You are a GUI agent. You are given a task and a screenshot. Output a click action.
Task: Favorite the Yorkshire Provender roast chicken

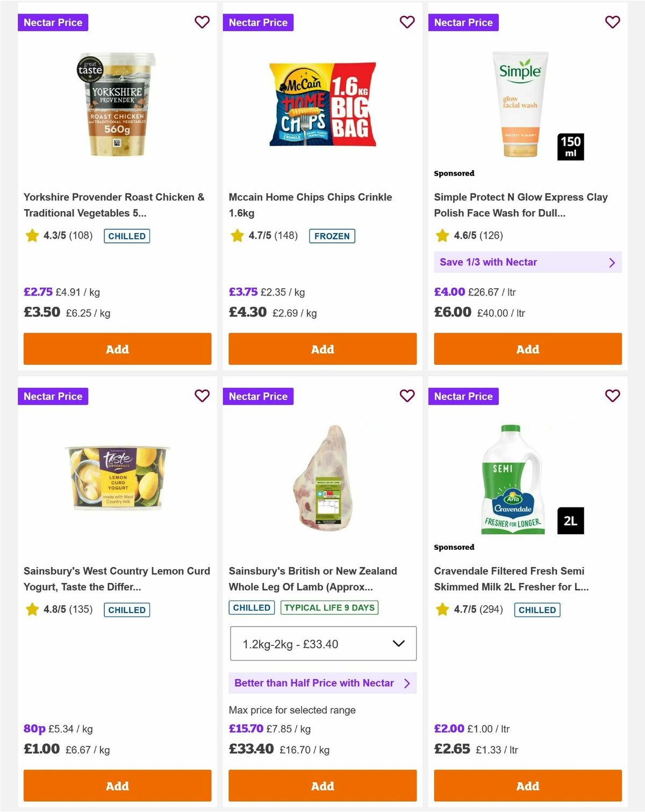[x=202, y=22]
